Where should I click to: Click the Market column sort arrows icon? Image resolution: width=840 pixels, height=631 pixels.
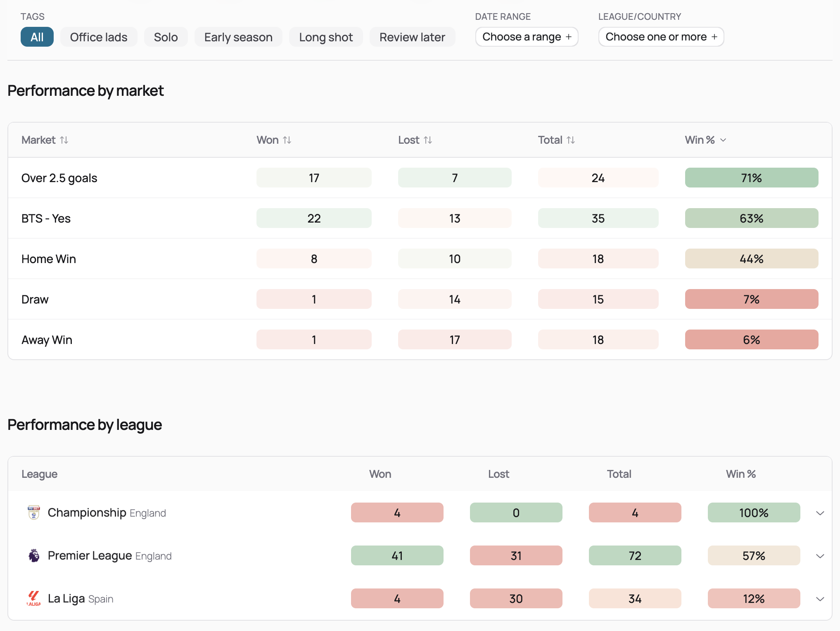tap(64, 140)
